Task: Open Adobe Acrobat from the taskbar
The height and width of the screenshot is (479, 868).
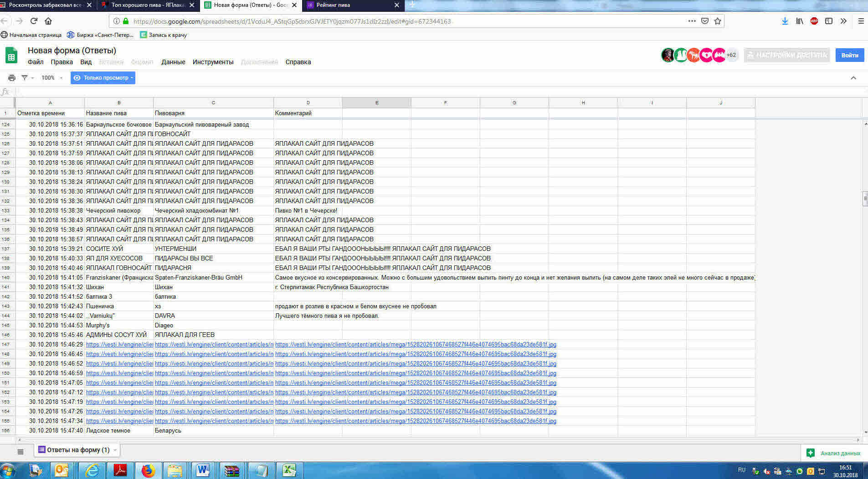Action: [120, 470]
